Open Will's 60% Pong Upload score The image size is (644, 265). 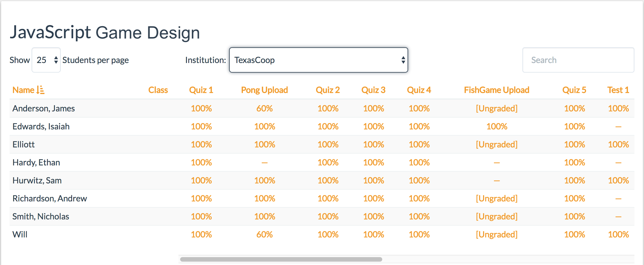pos(264,234)
